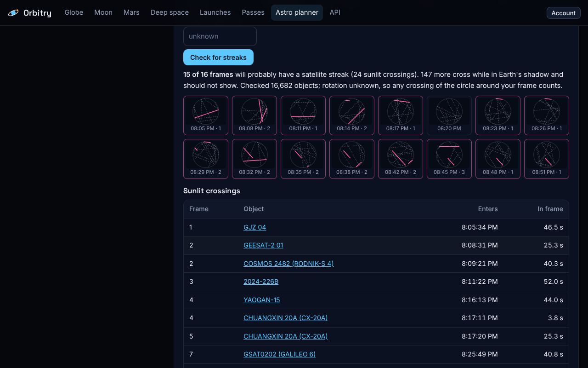The image size is (588, 368).
Task: Click the YAOGAN-15 link
Action: coord(262,300)
